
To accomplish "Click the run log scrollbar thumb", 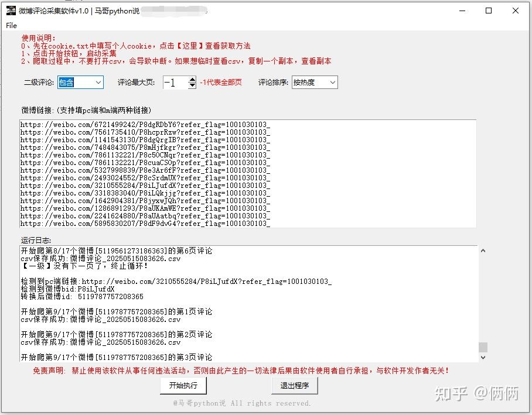I will pos(483,347).
